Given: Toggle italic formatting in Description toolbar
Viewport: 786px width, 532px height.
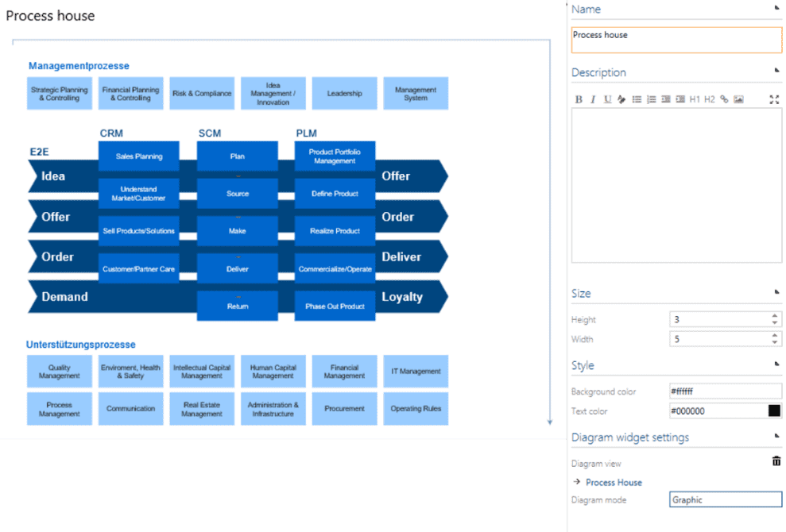Looking at the screenshot, I should coord(593,99).
